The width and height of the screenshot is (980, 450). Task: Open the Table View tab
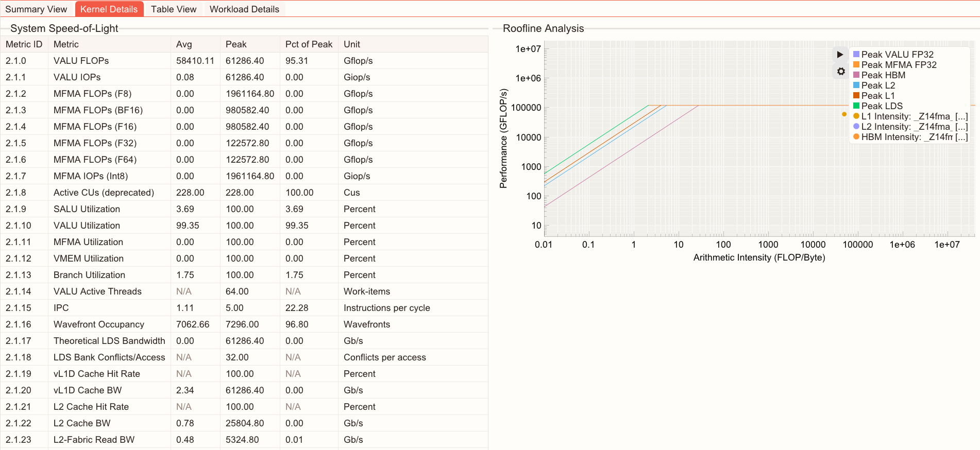[x=174, y=9]
